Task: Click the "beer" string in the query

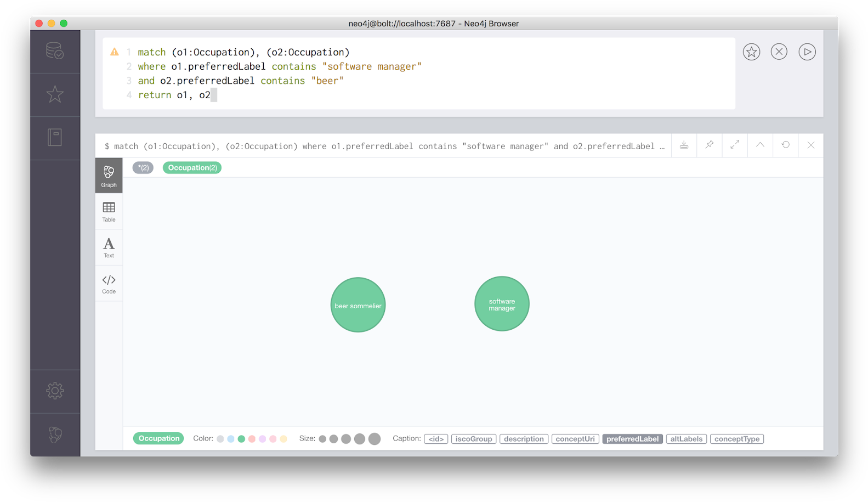Action: pyautogui.click(x=327, y=81)
